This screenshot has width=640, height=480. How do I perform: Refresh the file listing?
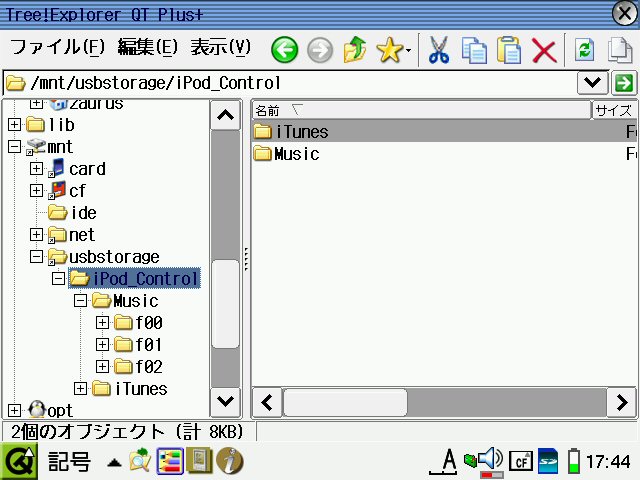coord(584,49)
